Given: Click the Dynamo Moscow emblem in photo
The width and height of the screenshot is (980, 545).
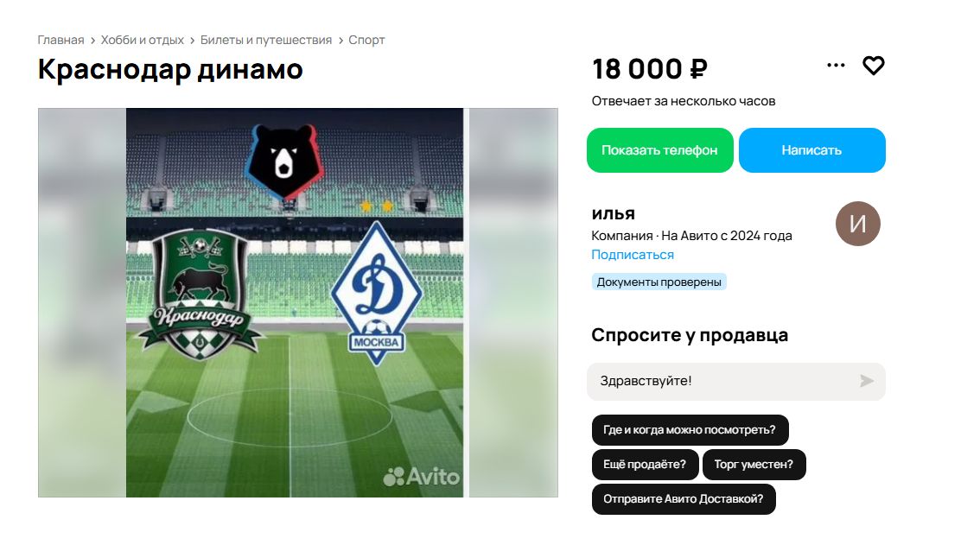Looking at the screenshot, I should 376,293.
